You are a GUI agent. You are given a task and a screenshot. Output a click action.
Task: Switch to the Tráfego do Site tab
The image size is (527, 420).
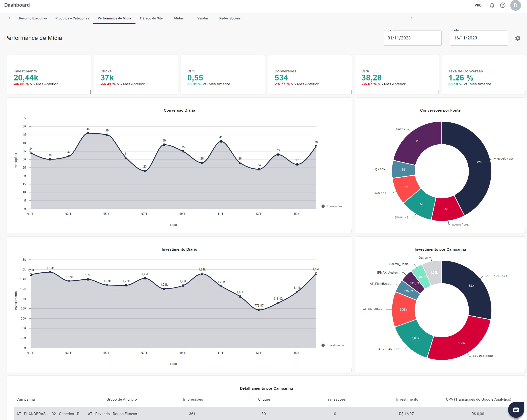click(x=151, y=18)
